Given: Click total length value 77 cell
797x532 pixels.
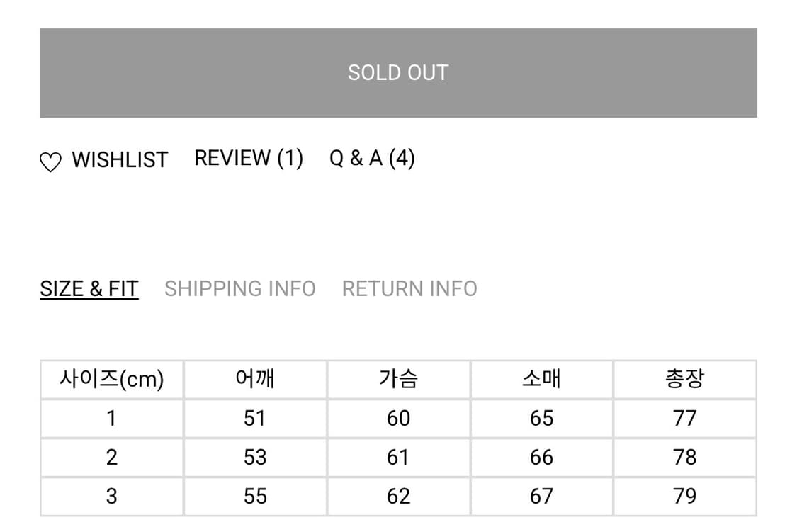Looking at the screenshot, I should click(x=684, y=419).
